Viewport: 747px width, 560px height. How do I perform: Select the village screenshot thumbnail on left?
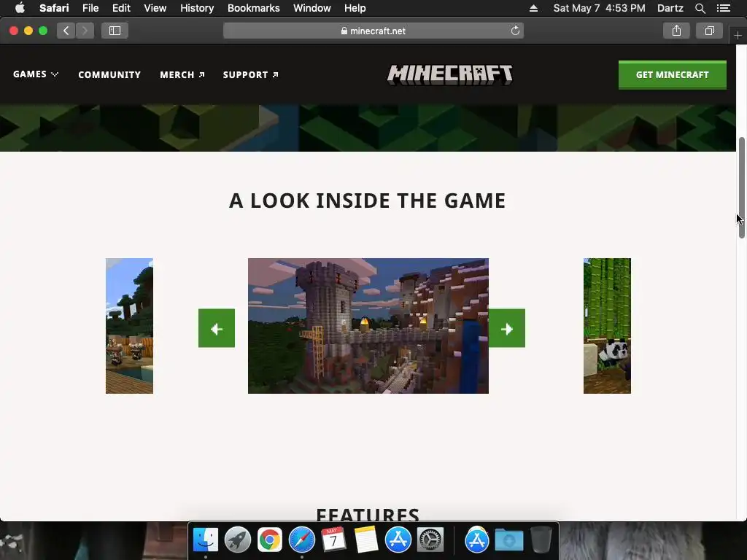(129, 326)
